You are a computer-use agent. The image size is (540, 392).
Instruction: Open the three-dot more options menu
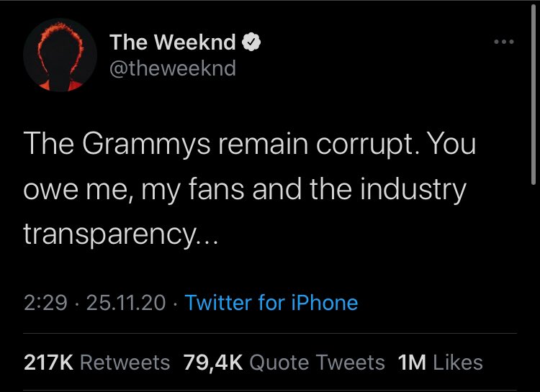click(x=503, y=41)
